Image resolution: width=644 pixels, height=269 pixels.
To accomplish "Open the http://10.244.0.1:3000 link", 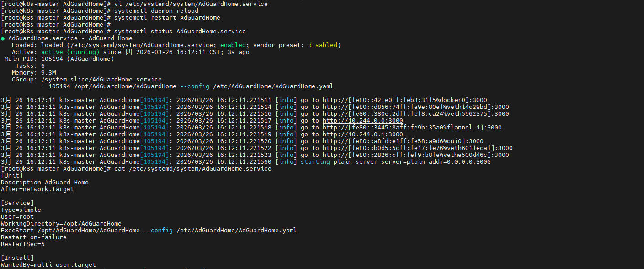I will tap(363, 134).
